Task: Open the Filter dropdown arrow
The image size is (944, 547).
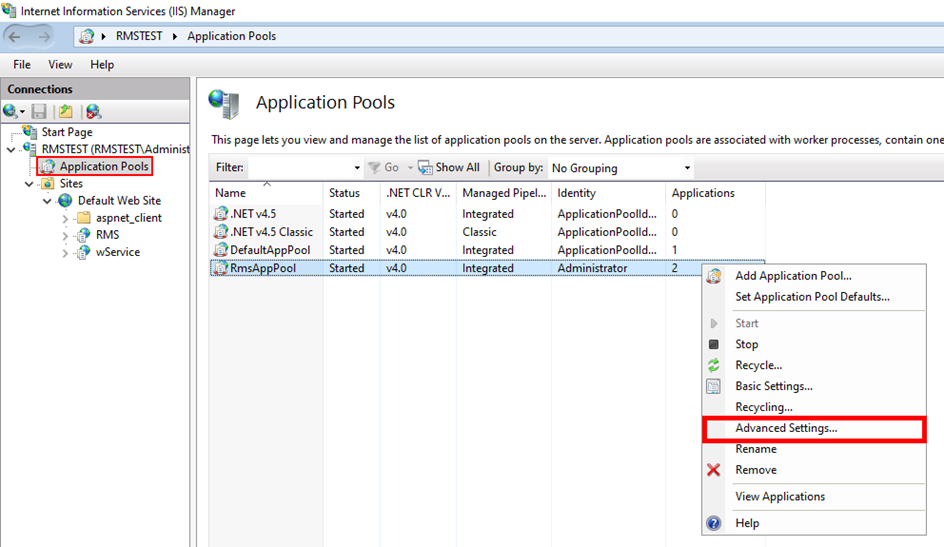Action: pos(357,168)
